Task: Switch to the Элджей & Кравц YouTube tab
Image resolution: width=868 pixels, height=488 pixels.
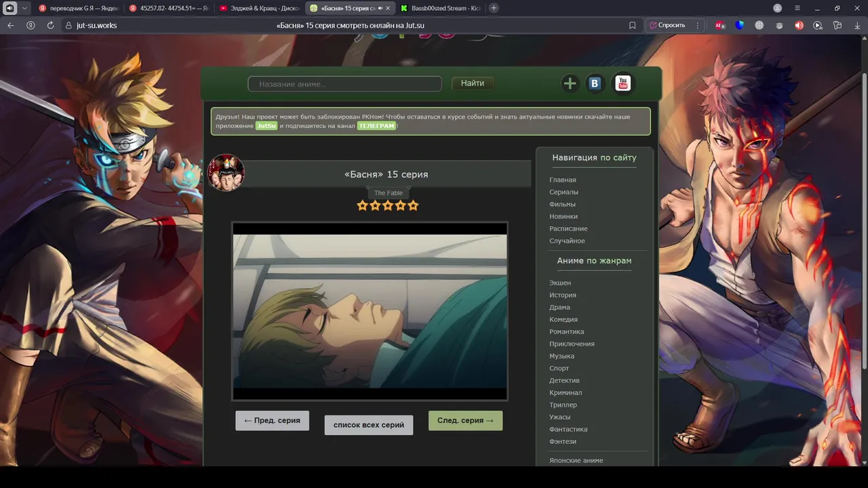Action: click(x=259, y=8)
